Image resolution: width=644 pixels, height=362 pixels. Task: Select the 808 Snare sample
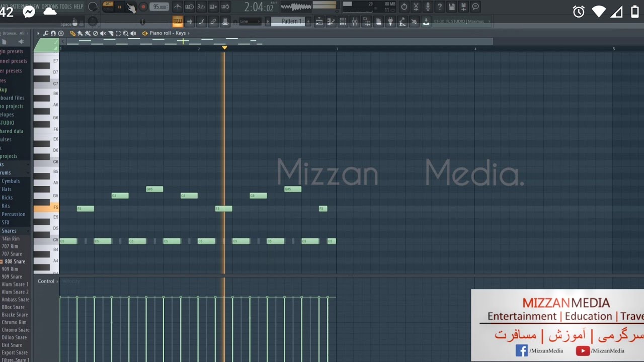(x=15, y=261)
